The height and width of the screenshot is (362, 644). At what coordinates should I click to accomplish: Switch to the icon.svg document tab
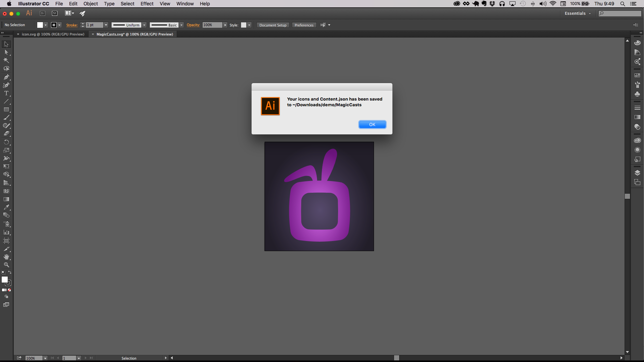point(52,34)
